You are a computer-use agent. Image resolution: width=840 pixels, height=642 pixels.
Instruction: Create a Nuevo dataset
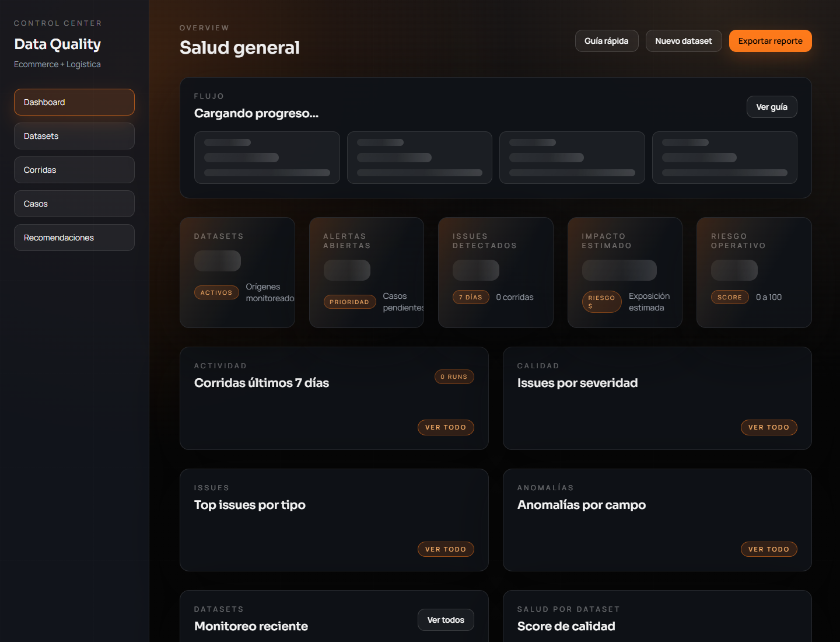684,41
